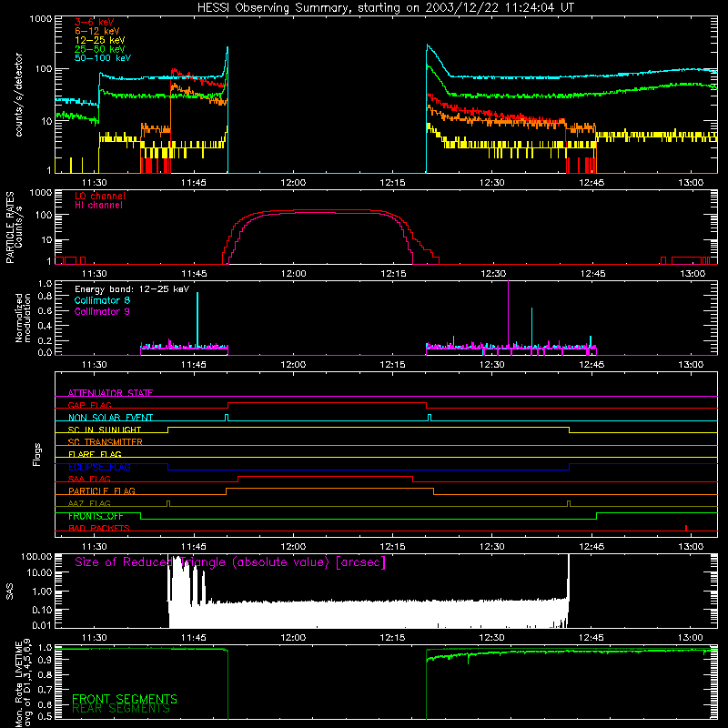Click the SAA FLAG label

89,479
